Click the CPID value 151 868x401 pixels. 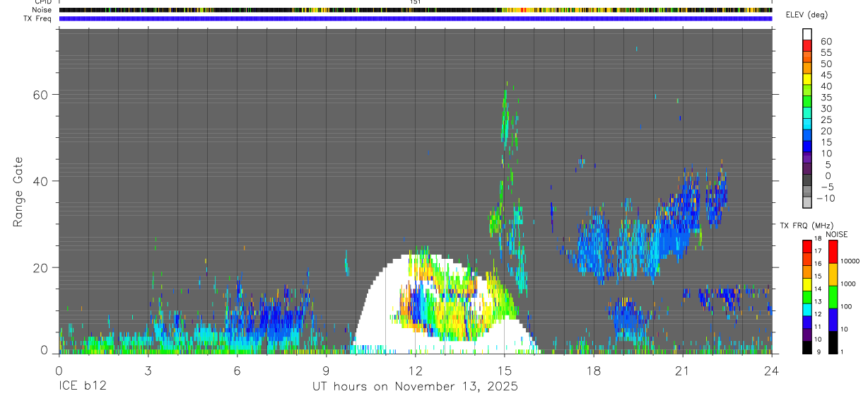415,2
